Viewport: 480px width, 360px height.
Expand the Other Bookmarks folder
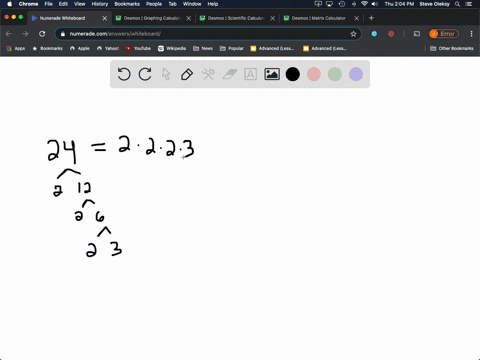tap(452, 48)
